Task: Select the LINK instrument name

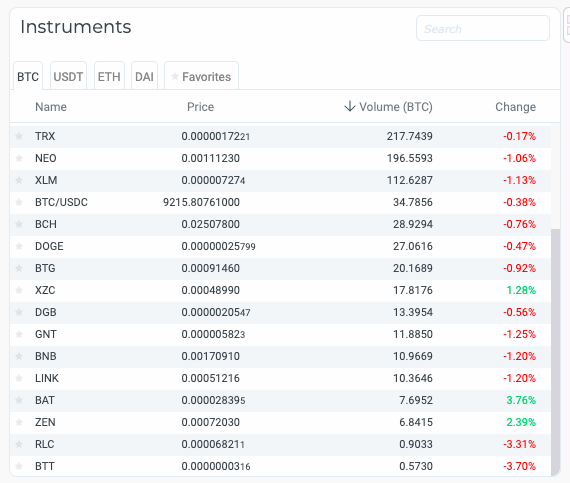Action: 47,378
